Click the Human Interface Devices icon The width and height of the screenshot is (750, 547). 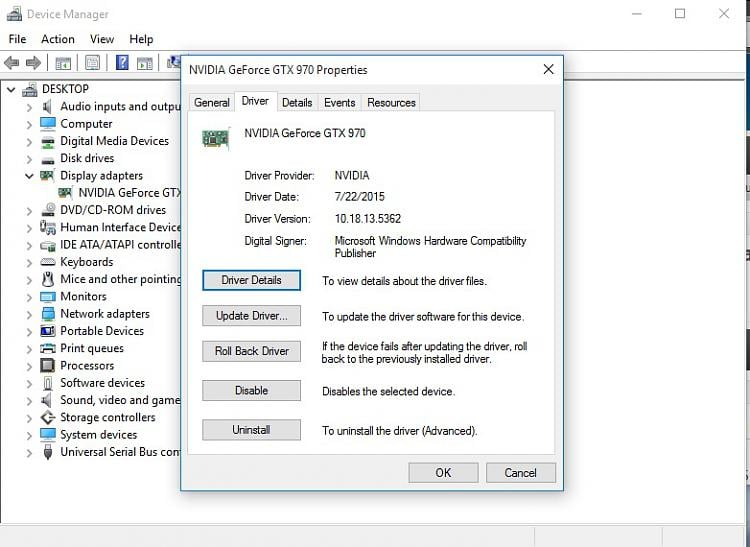pyautogui.click(x=48, y=227)
